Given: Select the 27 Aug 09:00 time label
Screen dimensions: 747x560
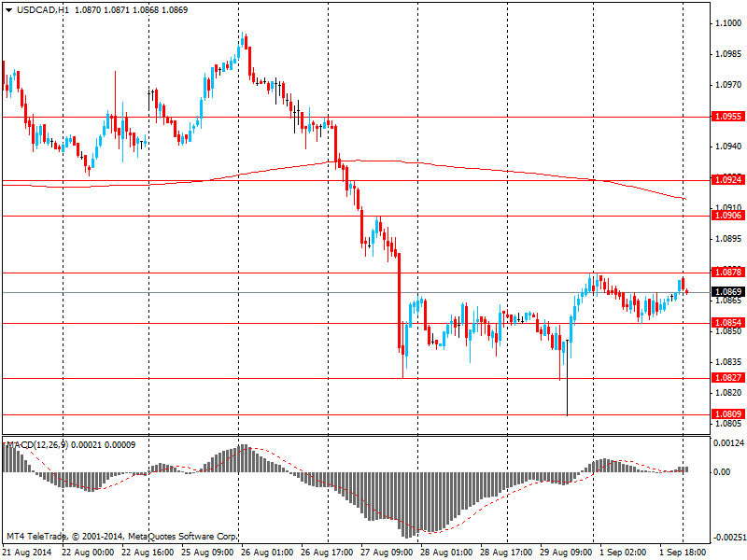Looking at the screenshot, I should (387, 553).
